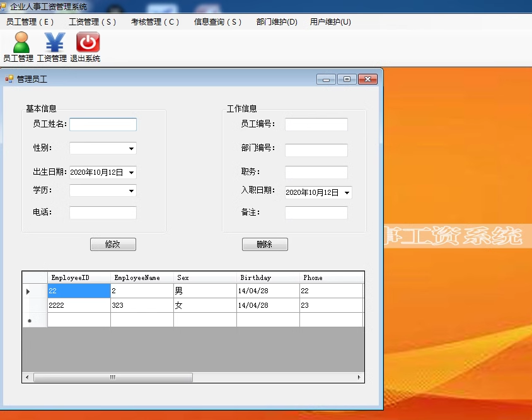The height and width of the screenshot is (420, 532).
Task: Focus the 员工姓名 input field
Action: [103, 125]
